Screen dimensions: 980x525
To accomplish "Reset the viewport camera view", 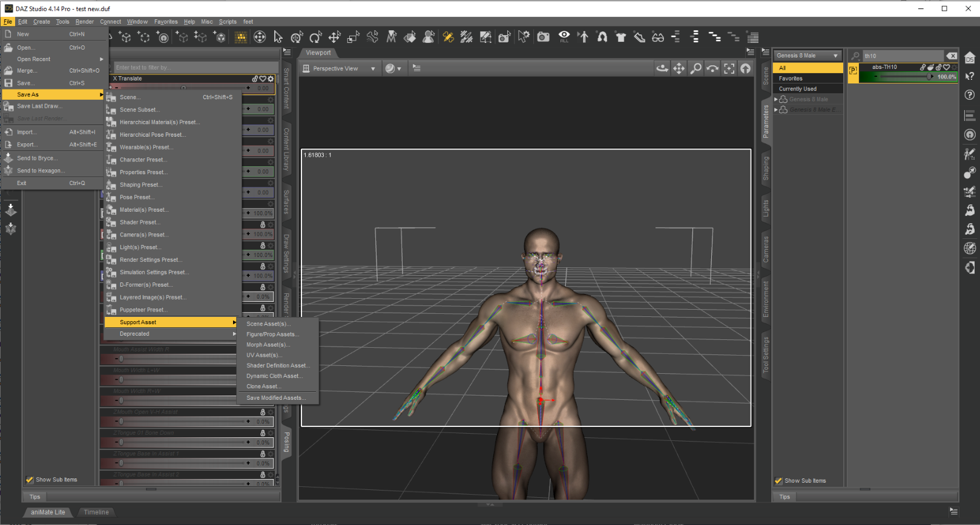I will [746, 68].
